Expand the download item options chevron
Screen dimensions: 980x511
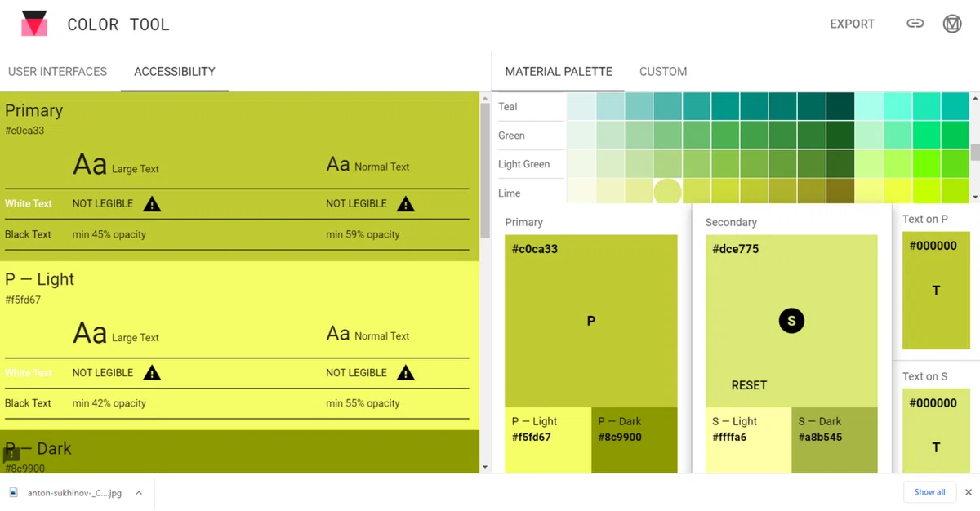(x=139, y=492)
